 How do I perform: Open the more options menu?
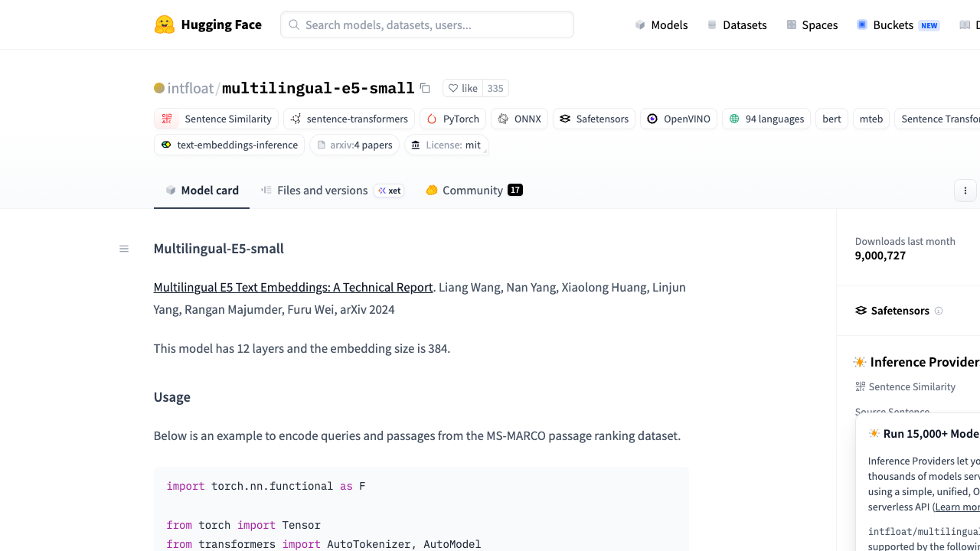(x=965, y=191)
